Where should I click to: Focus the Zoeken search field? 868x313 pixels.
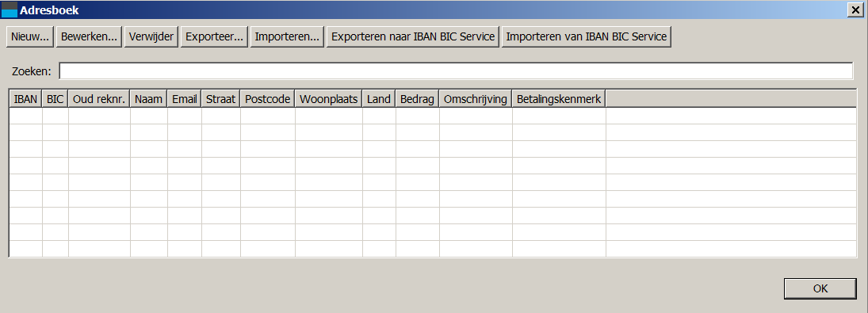[x=456, y=71]
